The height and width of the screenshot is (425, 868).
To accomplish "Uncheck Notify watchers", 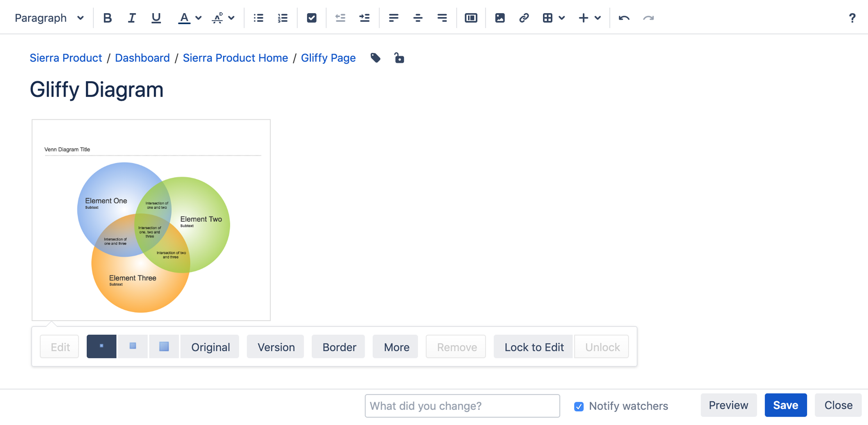I will (x=579, y=407).
